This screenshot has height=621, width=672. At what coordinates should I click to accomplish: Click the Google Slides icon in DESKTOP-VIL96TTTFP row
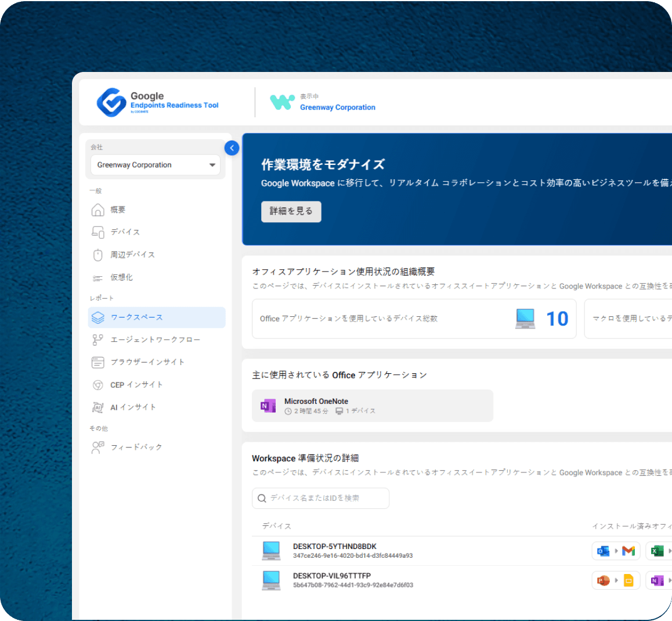tap(628, 581)
